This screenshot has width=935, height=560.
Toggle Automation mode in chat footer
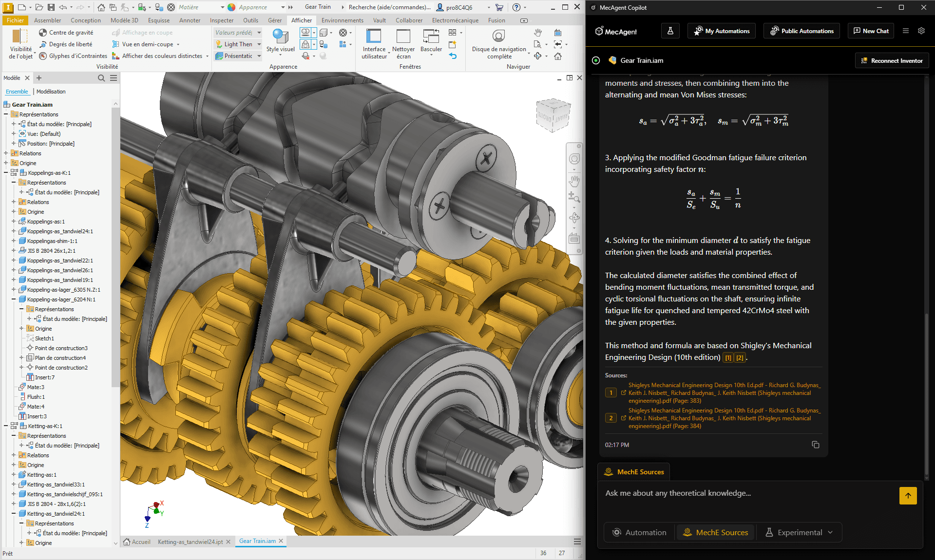click(639, 532)
